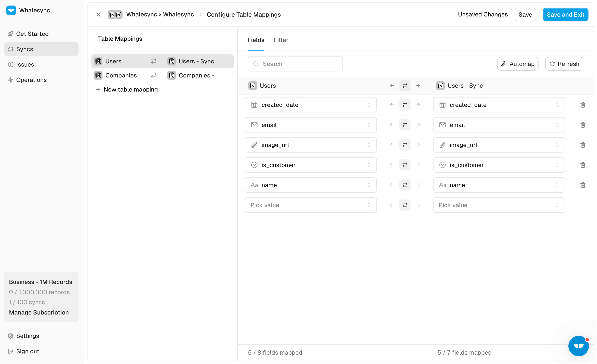597x364 pixels.
Task: Set header direction to right arrow
Action: click(x=418, y=86)
